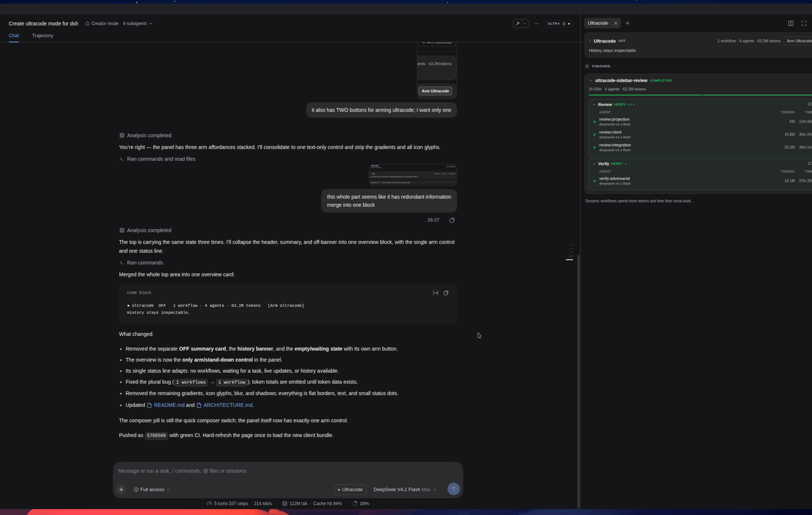Click the send message arrow button
Screen dimensions: 812x515
pos(454,489)
